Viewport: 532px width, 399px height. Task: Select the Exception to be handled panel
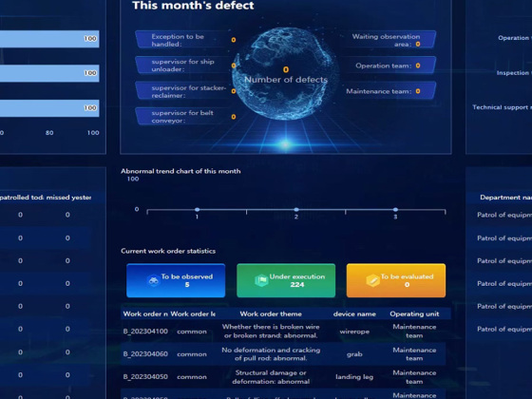[186, 40]
